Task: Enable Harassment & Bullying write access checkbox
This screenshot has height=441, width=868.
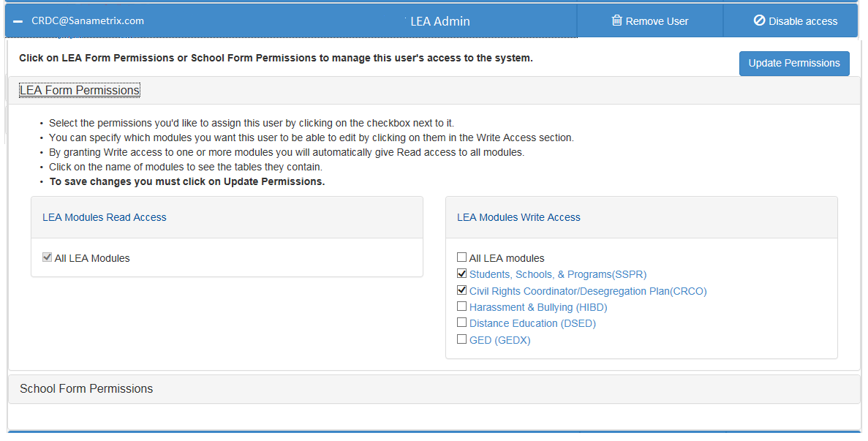Action: 461,307
